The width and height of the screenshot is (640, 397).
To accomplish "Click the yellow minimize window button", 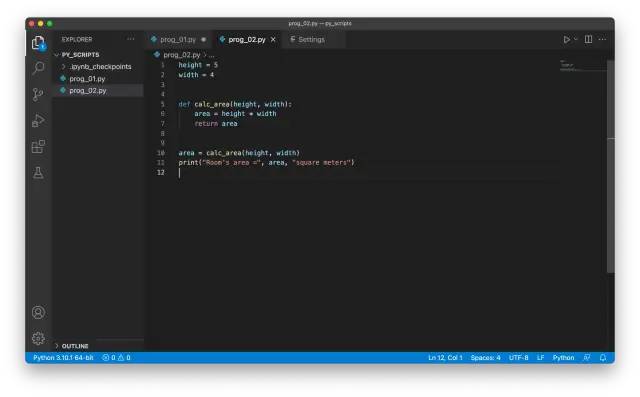I will (x=41, y=24).
